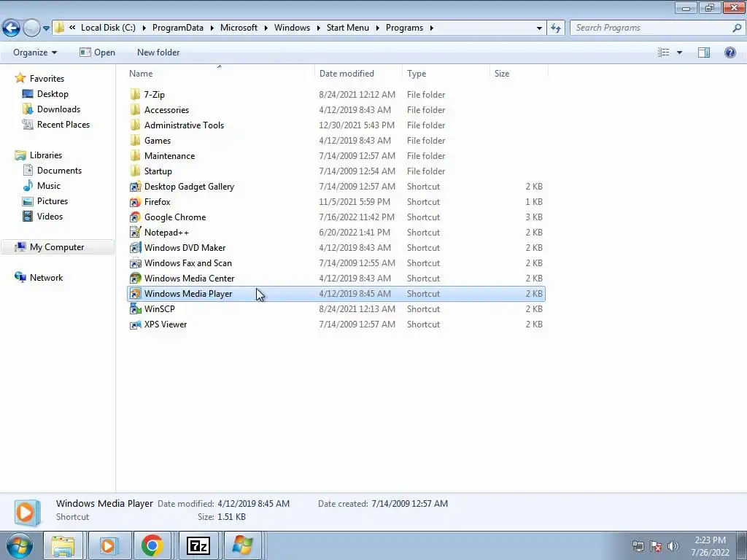Open Windows Explorer from the taskbar
747x560 pixels.
(63, 545)
